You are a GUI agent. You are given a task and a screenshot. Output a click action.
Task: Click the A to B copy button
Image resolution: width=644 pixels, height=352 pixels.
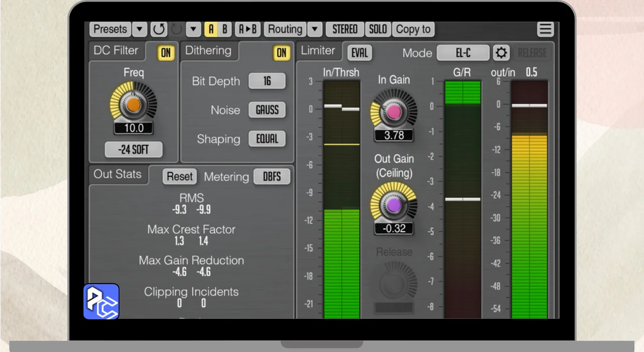click(x=248, y=29)
